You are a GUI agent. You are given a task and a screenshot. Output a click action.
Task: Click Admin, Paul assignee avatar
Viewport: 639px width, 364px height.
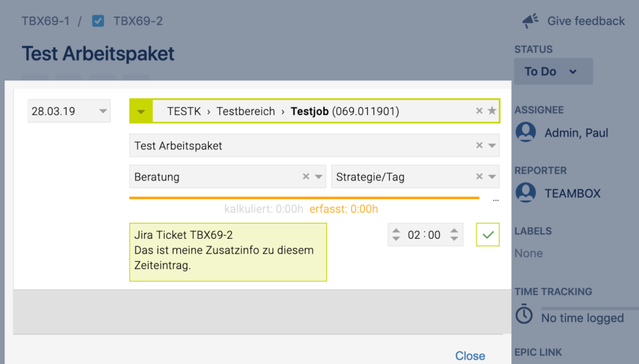coord(526,132)
